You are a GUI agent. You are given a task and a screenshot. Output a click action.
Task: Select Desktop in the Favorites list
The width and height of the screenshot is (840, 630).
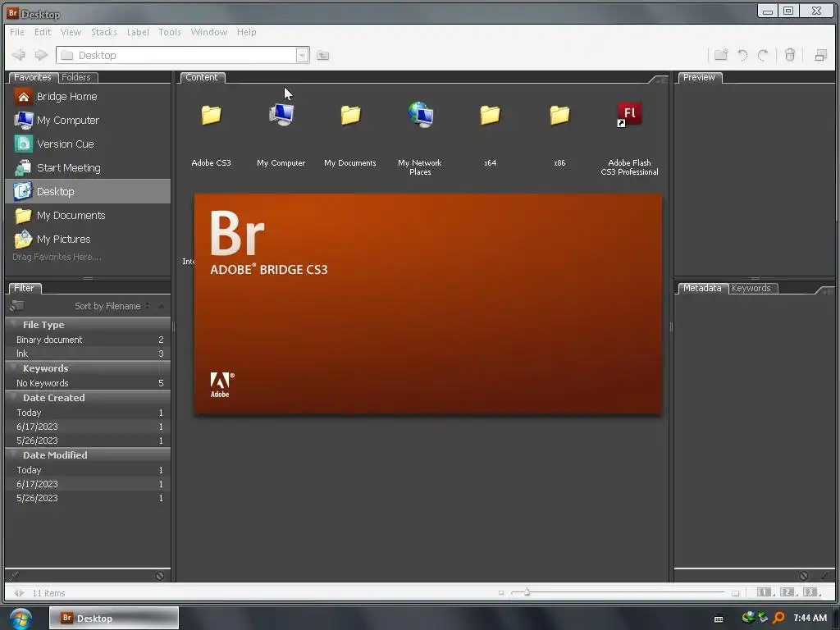(x=88, y=191)
